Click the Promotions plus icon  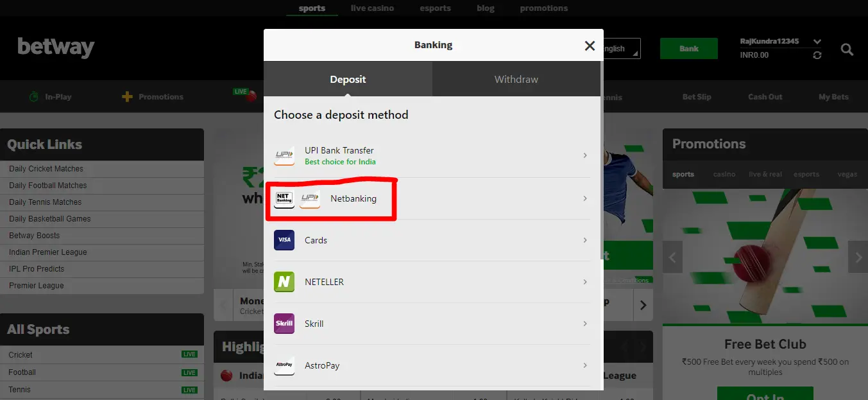127,97
